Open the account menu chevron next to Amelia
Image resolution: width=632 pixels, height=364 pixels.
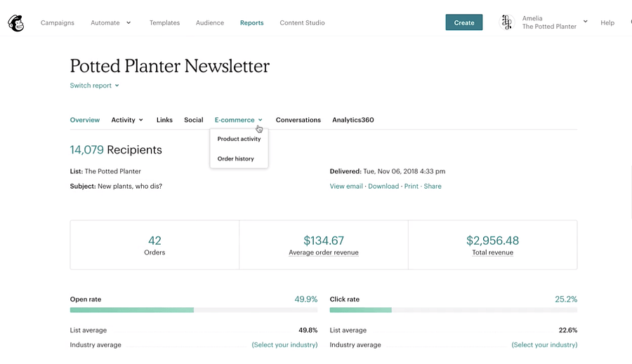[x=586, y=22]
